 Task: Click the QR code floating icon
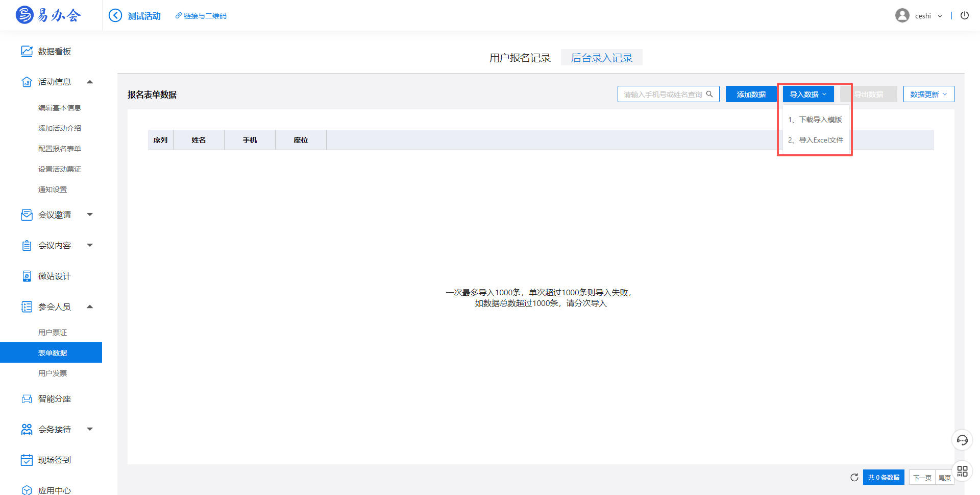[x=962, y=471]
